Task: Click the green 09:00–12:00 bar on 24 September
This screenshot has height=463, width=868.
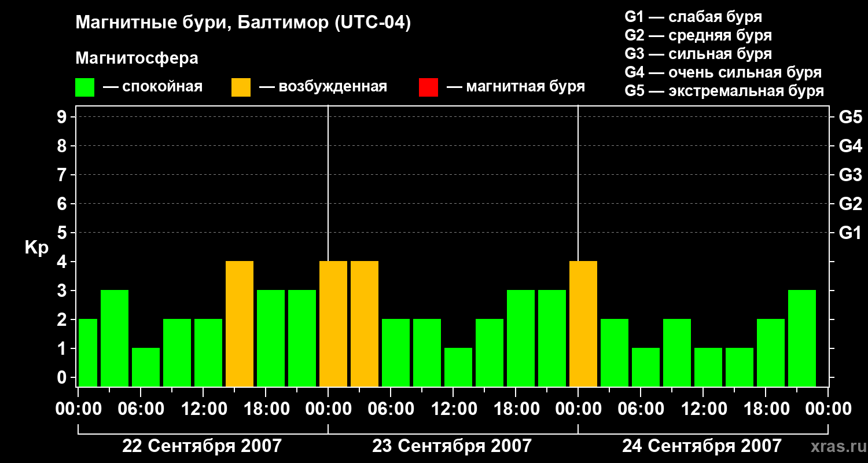Action: (677, 352)
